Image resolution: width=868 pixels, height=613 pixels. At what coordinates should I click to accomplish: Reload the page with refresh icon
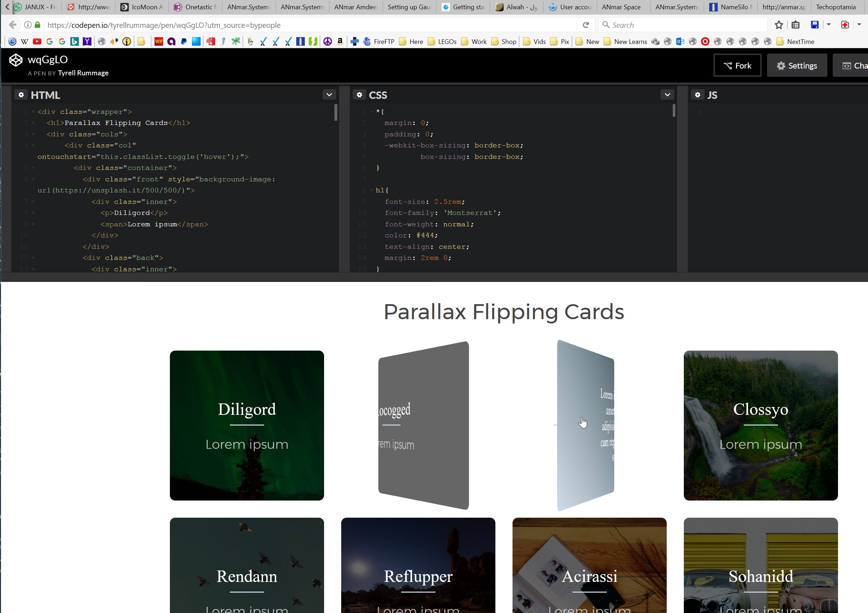[586, 25]
